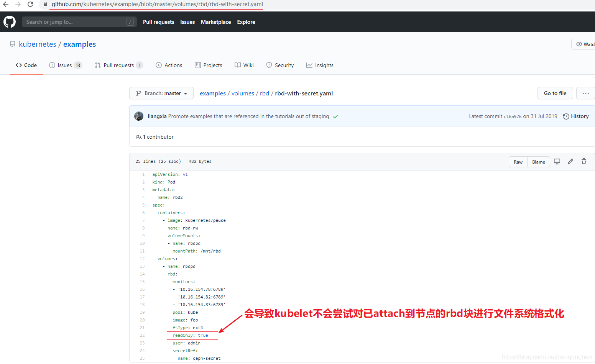This screenshot has width=595, height=364.
Task: Edit file with pencil icon
Action: 570,162
